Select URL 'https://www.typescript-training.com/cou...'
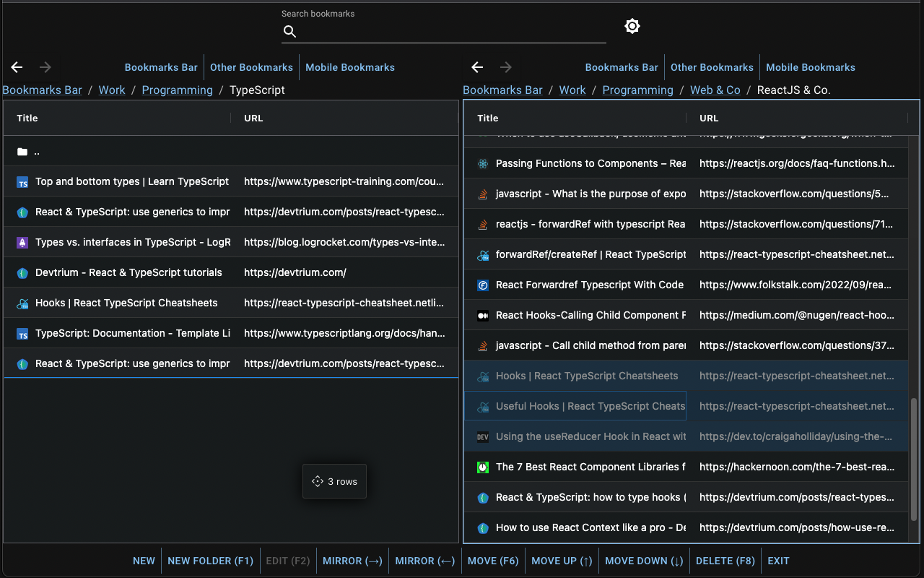The width and height of the screenshot is (924, 578). click(x=344, y=182)
